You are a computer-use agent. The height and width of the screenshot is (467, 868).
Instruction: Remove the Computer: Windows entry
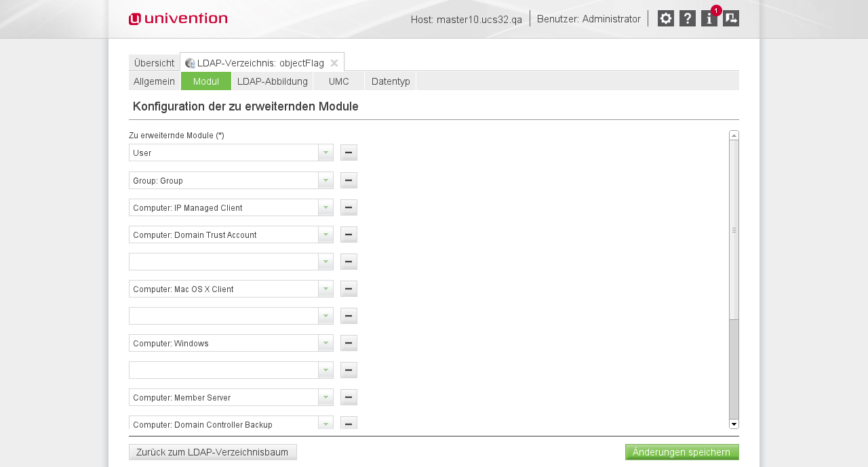point(349,343)
